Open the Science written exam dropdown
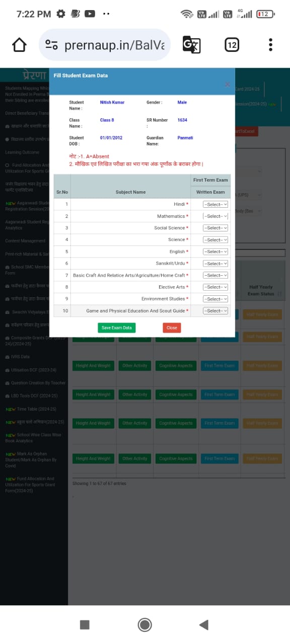The height and width of the screenshot is (644, 290). click(215, 239)
